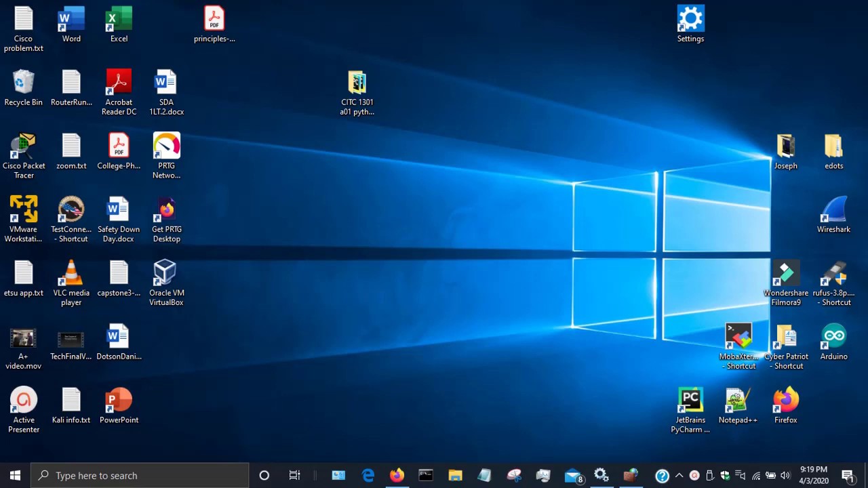Open Windows Security shield tray icon

pyautogui.click(x=725, y=476)
